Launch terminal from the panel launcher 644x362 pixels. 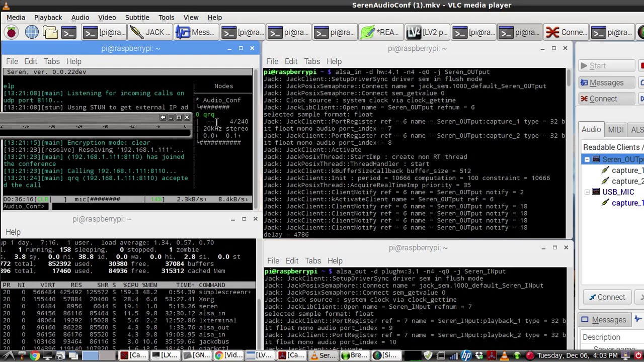tap(69, 32)
